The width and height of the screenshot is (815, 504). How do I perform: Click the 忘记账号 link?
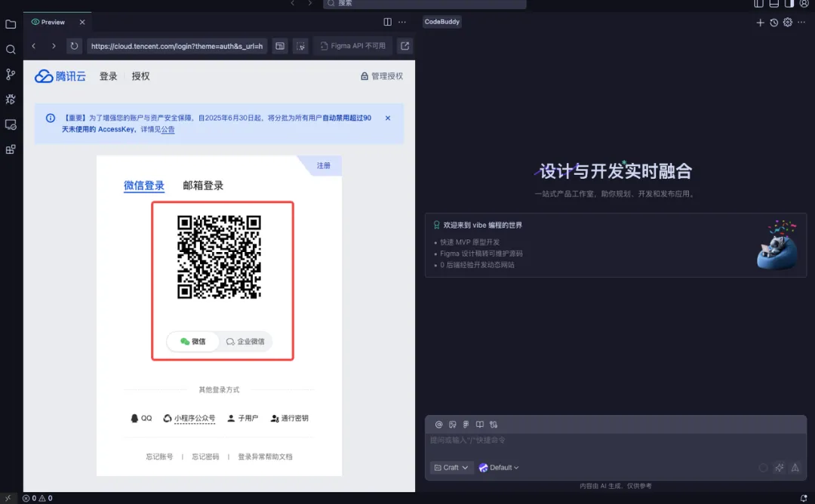click(159, 456)
